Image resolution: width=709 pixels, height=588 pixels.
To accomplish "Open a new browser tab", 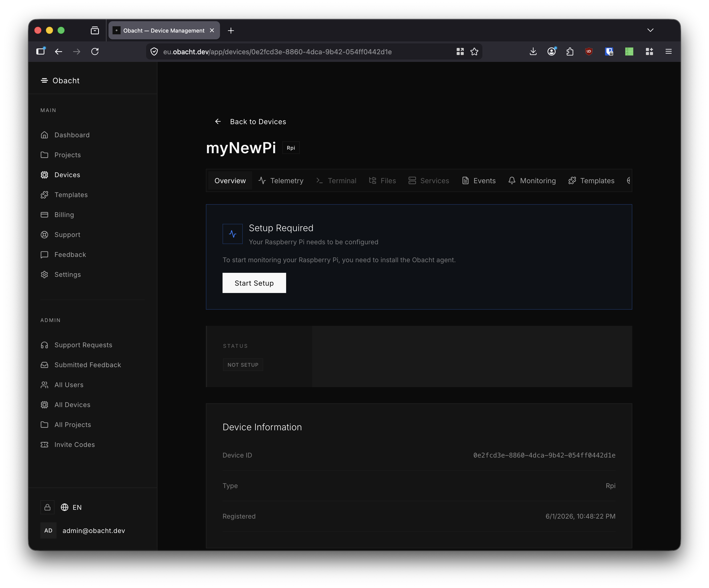I will click(x=231, y=30).
